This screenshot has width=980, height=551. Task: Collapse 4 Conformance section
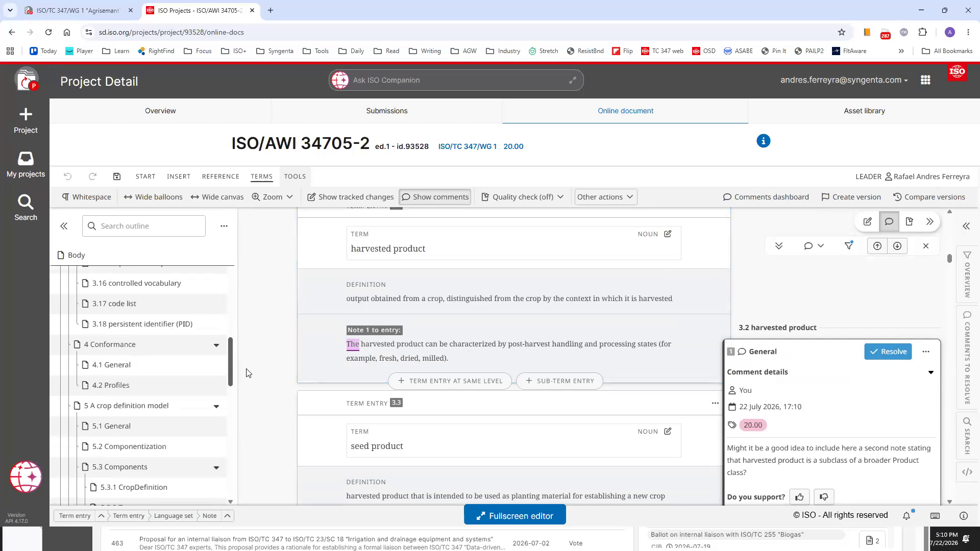tap(216, 345)
